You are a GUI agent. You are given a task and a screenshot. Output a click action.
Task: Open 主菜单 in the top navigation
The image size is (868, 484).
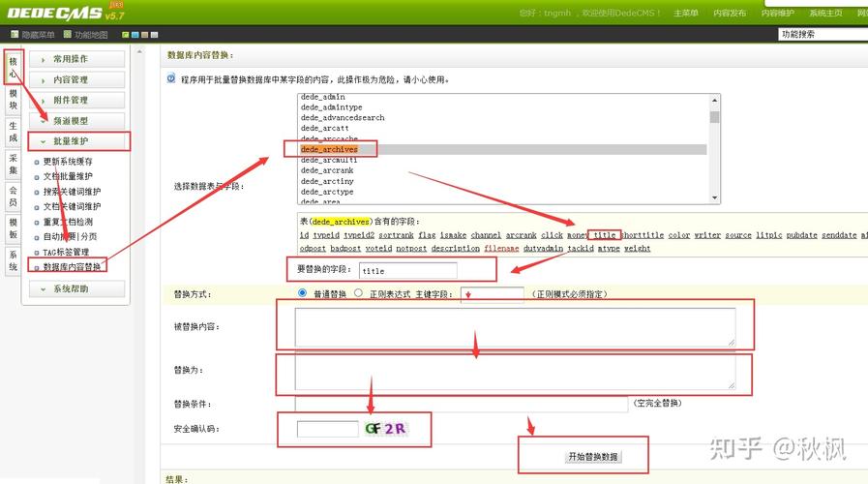[x=685, y=13]
